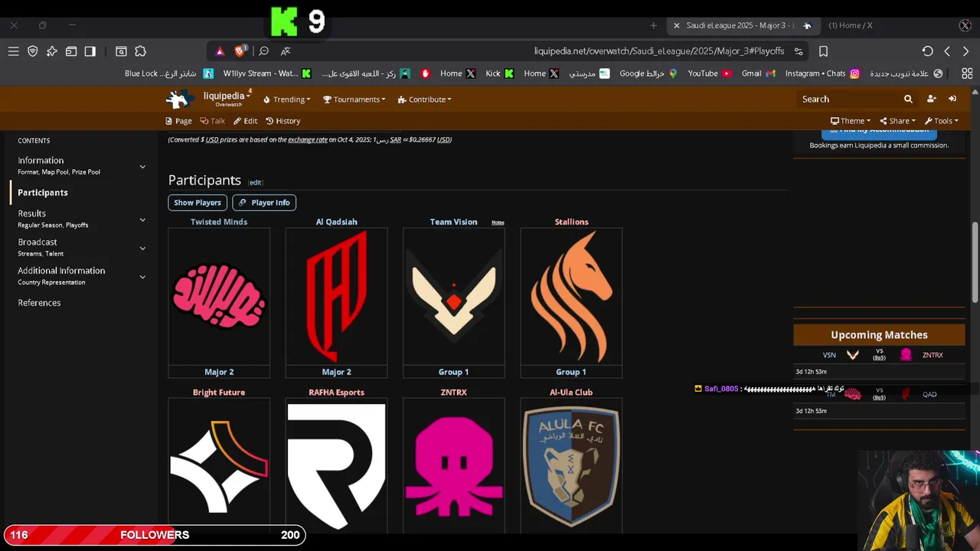The height and width of the screenshot is (551, 980).
Task: Expand the Broadcast section in contents
Action: pos(142,248)
